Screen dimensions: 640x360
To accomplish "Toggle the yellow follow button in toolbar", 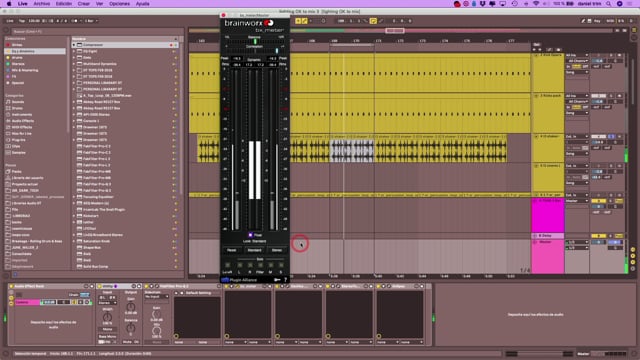I will click(298, 21).
